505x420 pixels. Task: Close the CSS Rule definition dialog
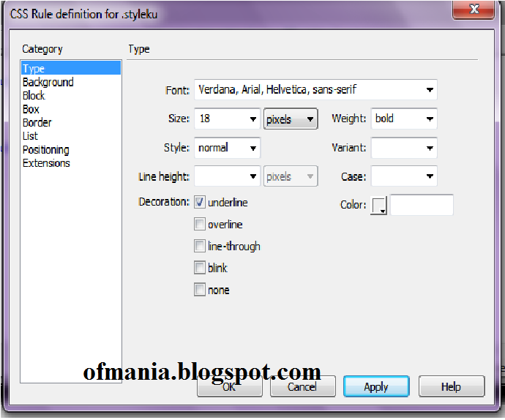473,10
